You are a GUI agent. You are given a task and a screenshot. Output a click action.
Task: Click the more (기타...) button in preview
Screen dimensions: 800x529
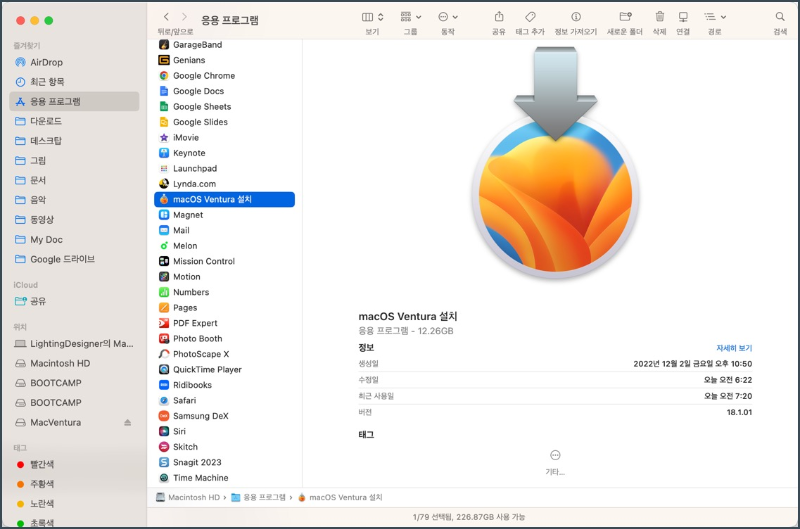point(555,462)
